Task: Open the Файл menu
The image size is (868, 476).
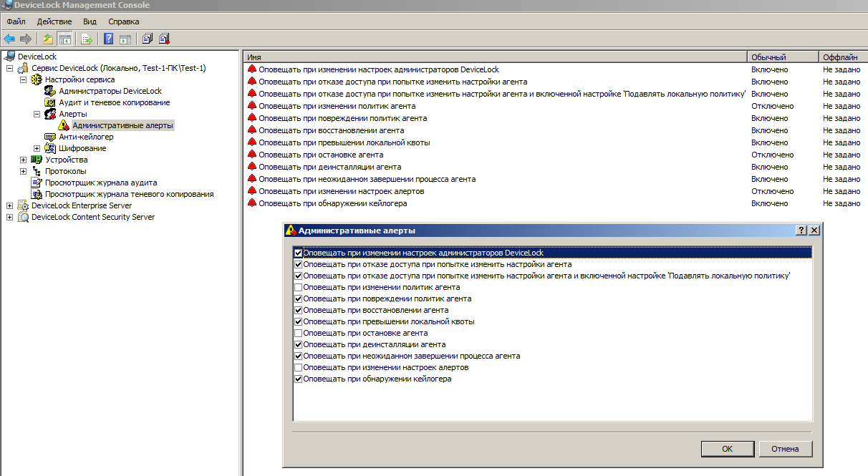Action: (16, 21)
